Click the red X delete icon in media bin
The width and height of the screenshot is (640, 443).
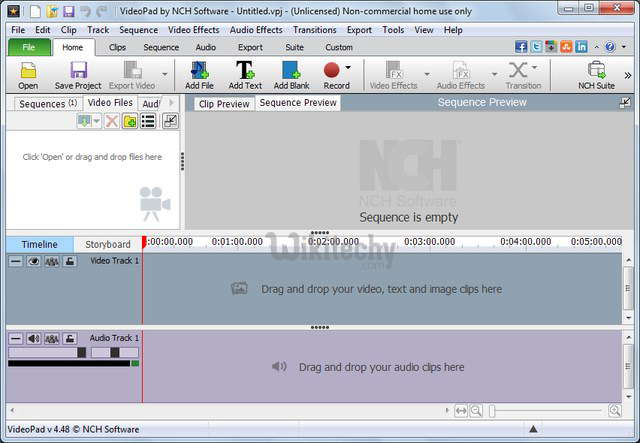pyautogui.click(x=112, y=121)
